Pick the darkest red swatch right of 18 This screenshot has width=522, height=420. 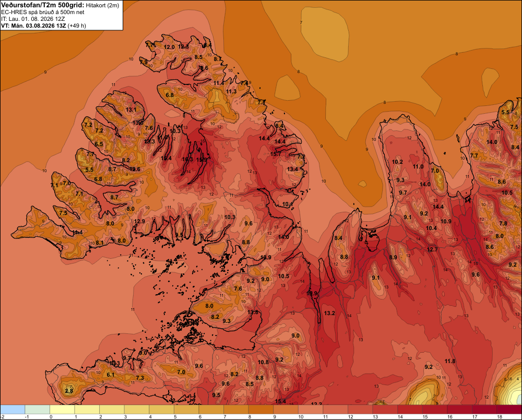(x=509, y=409)
